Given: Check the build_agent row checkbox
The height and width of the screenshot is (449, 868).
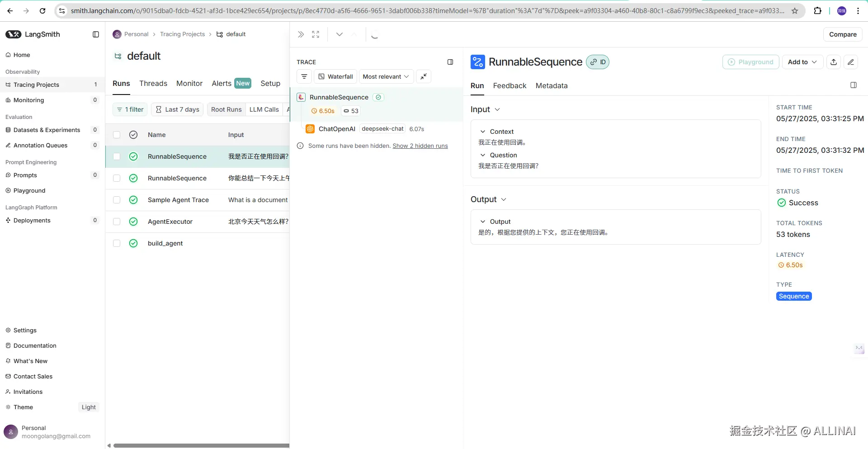Looking at the screenshot, I should pyautogui.click(x=117, y=243).
